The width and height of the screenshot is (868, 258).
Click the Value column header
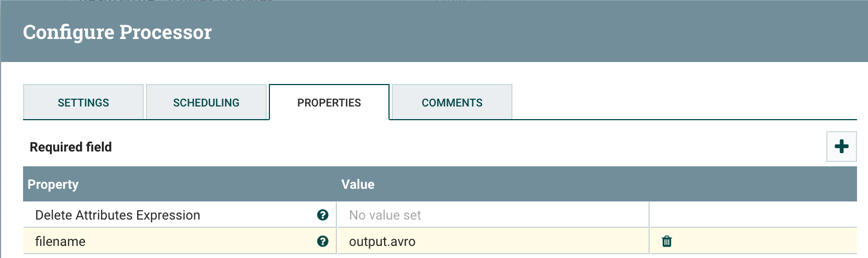click(358, 184)
